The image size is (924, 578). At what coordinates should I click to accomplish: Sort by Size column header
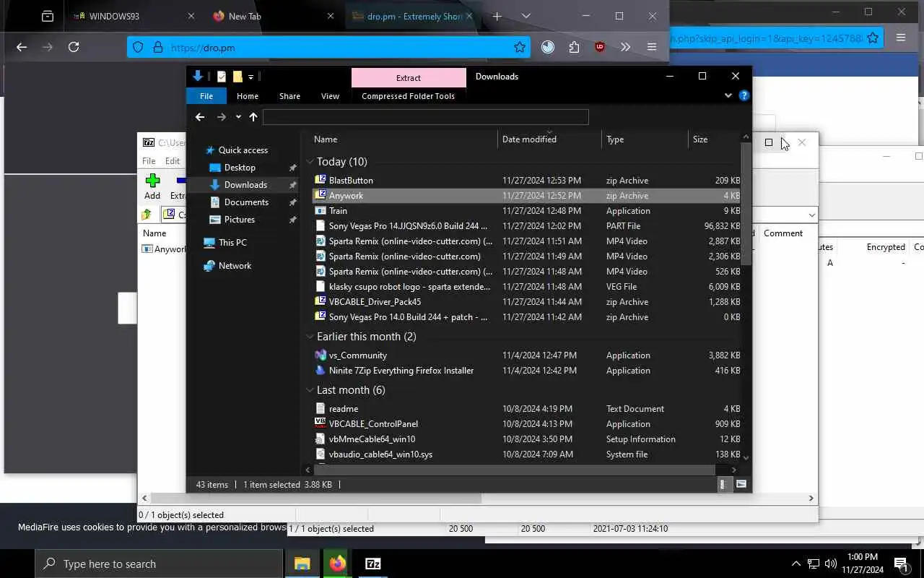715,139
